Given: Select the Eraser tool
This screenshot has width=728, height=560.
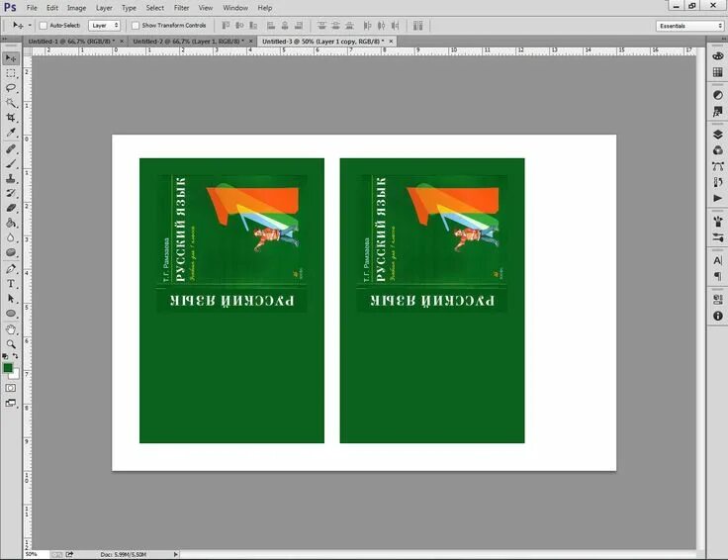Looking at the screenshot, I should point(11,208).
